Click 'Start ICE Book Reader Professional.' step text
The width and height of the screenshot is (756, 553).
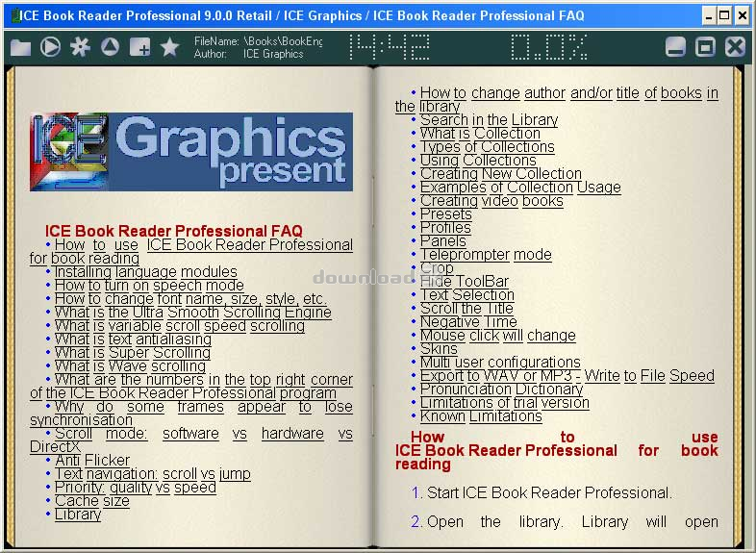[549, 493]
